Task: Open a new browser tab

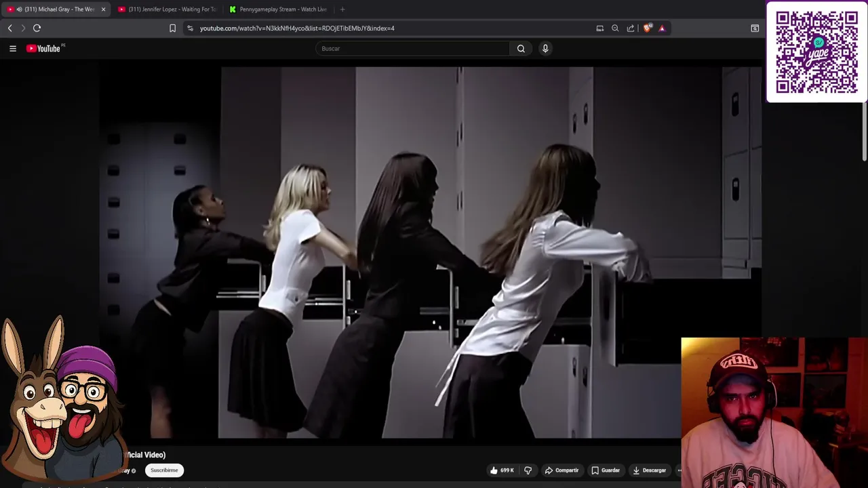Action: click(342, 9)
